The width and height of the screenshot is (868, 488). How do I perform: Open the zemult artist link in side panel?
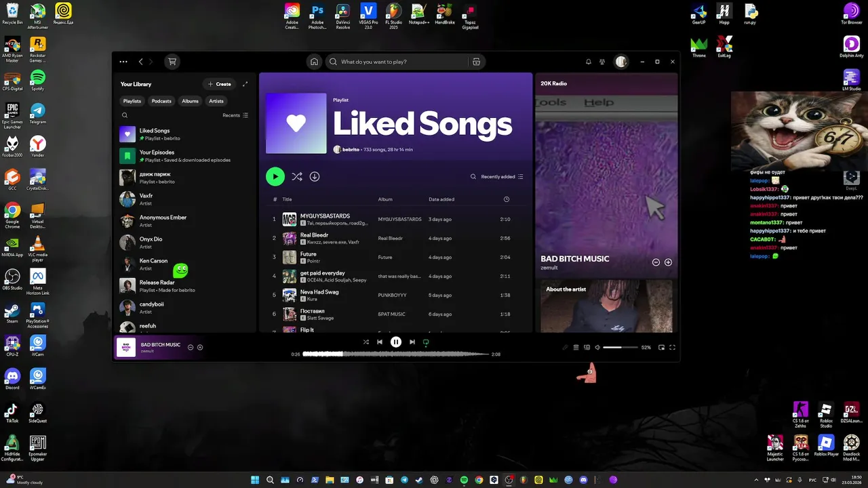[x=549, y=268]
